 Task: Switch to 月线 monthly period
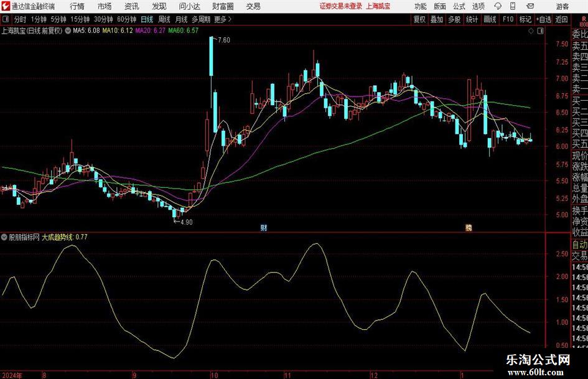click(181, 19)
